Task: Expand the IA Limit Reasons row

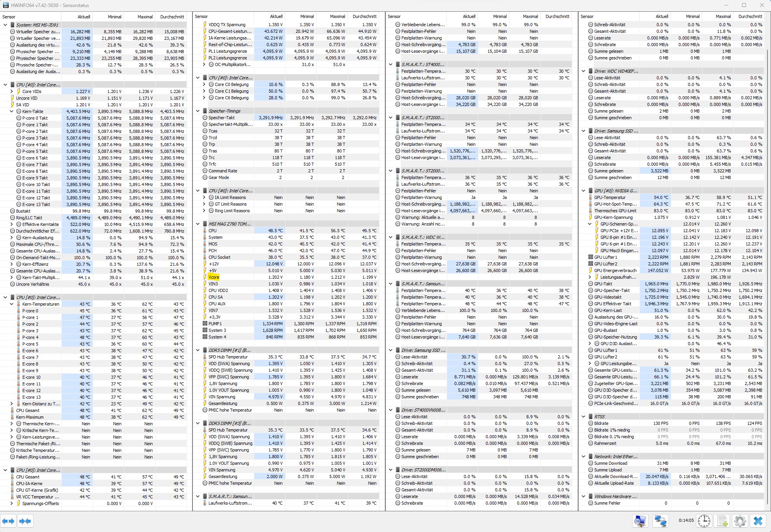Action: click(x=204, y=197)
